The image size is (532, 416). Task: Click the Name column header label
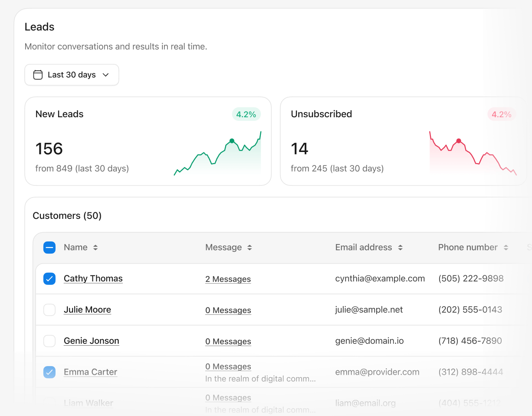[76, 248]
